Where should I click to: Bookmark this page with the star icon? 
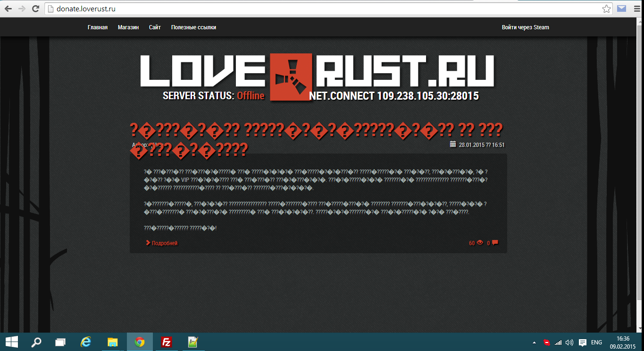coord(607,9)
